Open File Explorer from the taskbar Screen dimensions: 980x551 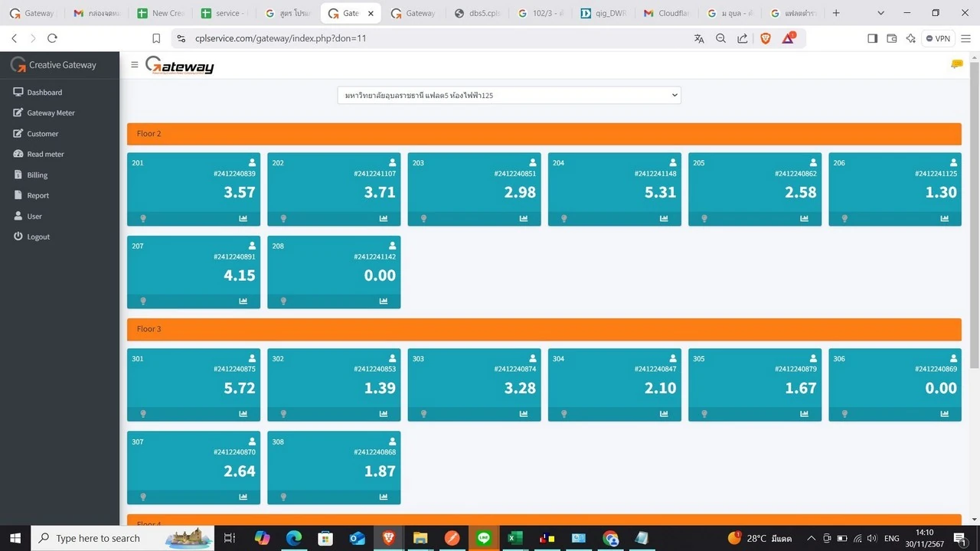coord(420,538)
